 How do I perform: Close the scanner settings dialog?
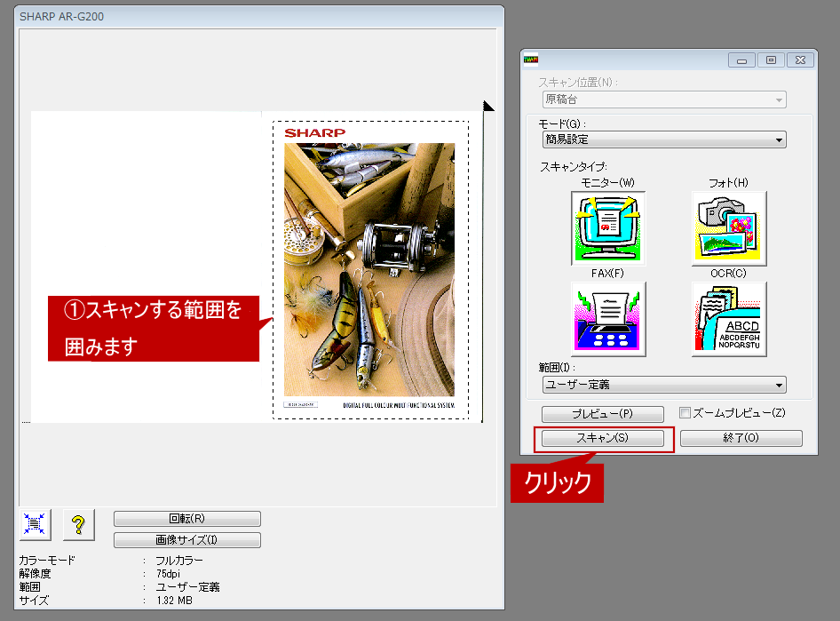(800, 60)
